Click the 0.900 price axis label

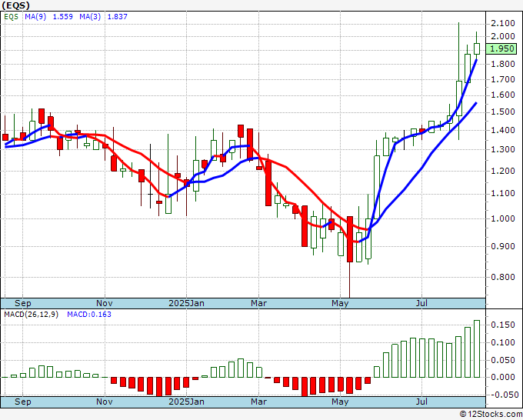(x=503, y=246)
